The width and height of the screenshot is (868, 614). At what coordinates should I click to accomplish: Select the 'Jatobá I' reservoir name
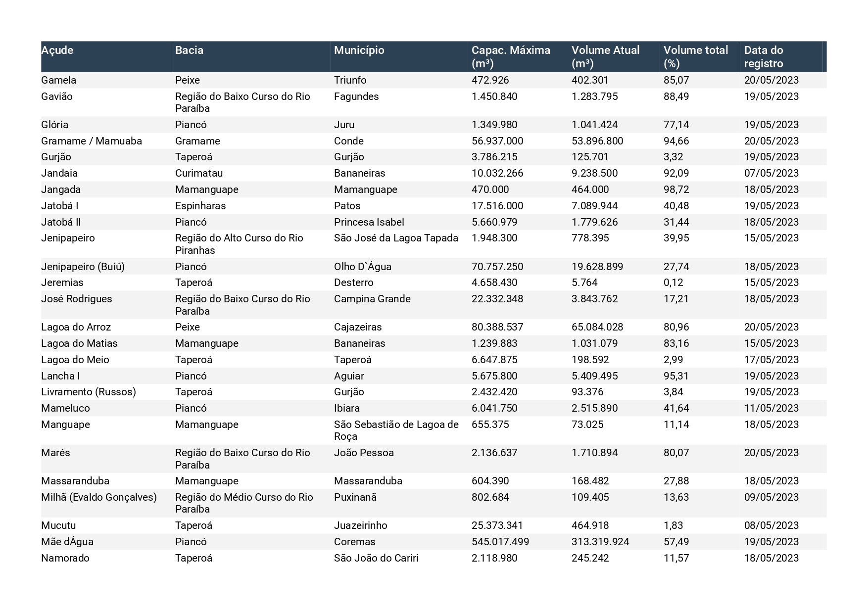(x=59, y=206)
